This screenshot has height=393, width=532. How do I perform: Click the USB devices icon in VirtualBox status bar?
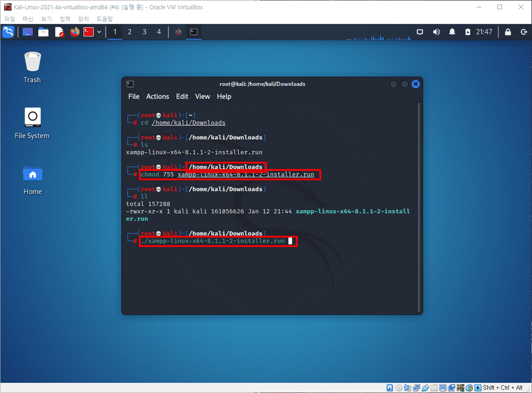(x=426, y=388)
